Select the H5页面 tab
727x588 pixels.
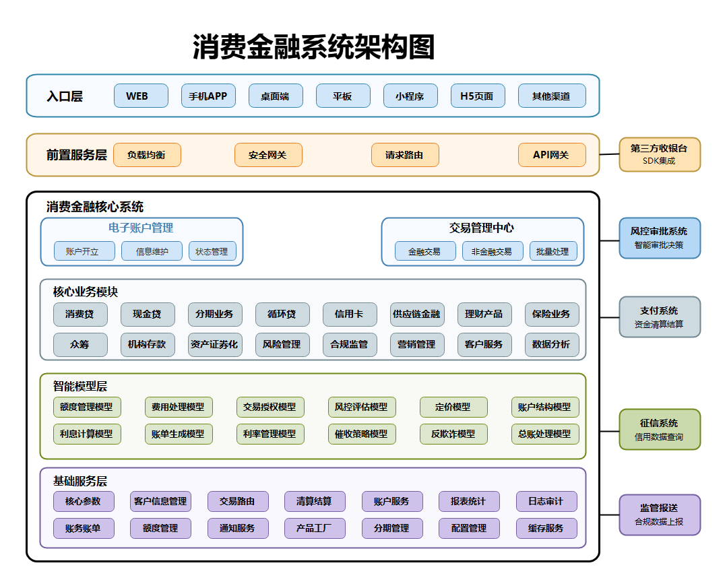click(x=478, y=96)
